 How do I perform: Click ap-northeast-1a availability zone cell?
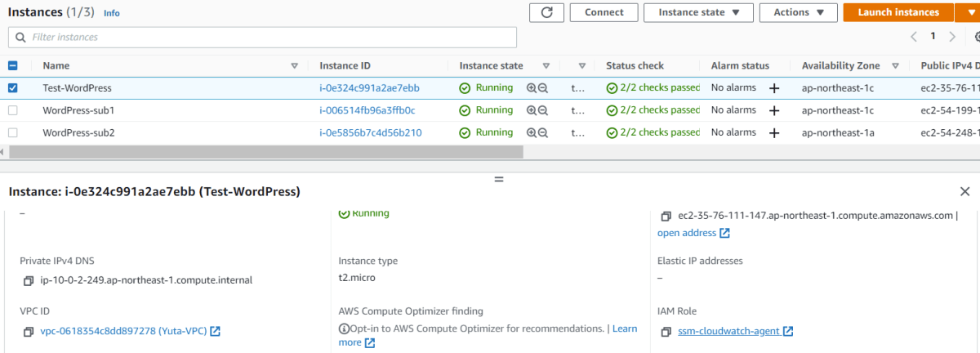[838, 132]
